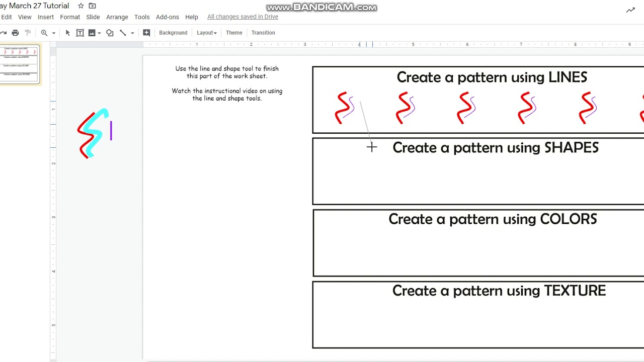Open the insert image dropdown arrow

pyautogui.click(x=99, y=33)
